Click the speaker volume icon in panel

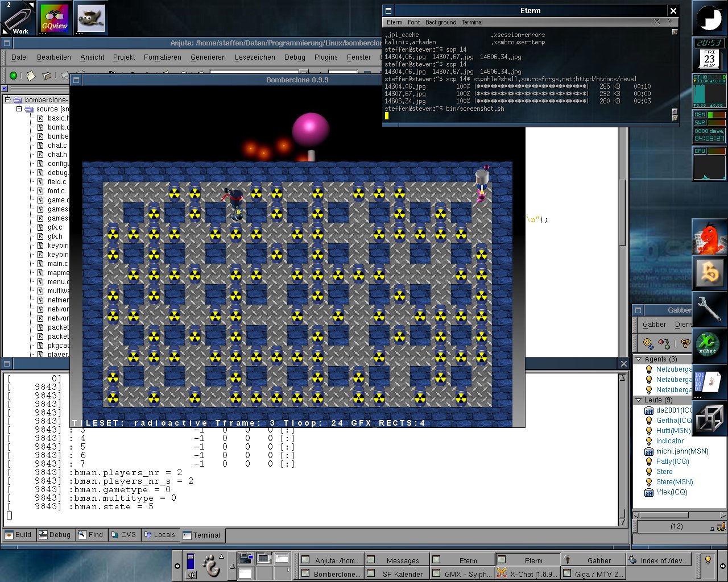(191, 575)
